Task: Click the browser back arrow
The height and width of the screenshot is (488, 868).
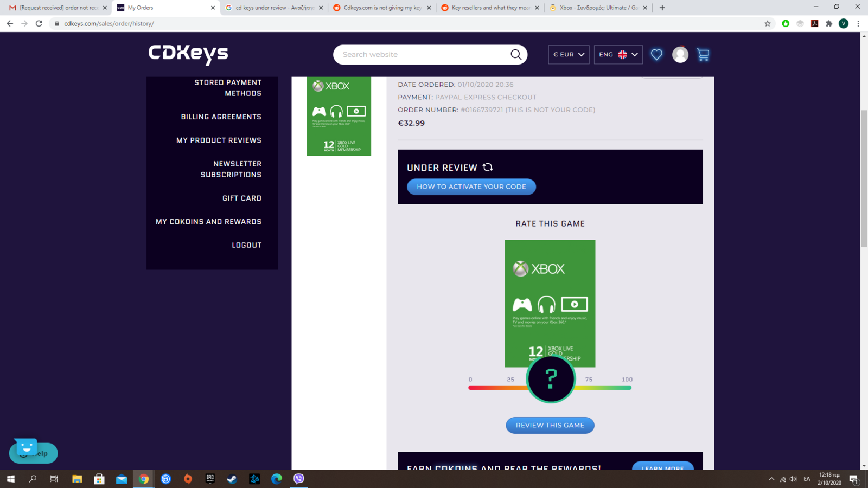Action: tap(10, 23)
